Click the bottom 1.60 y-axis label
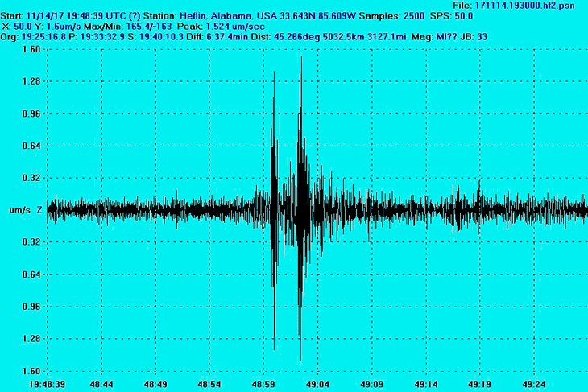The height and width of the screenshot is (392, 588). pos(31,371)
